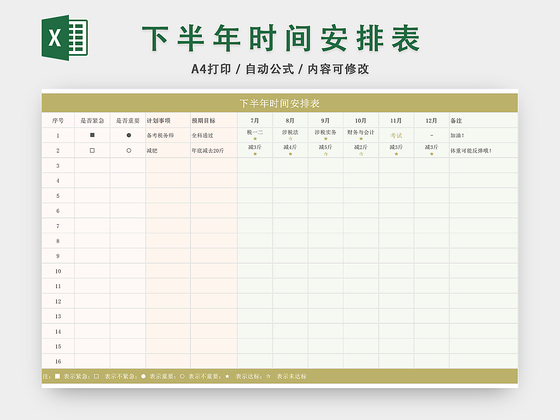Click the star under 财务与会计 in the 10月 column
This screenshot has width=560, height=420.
[x=361, y=139]
